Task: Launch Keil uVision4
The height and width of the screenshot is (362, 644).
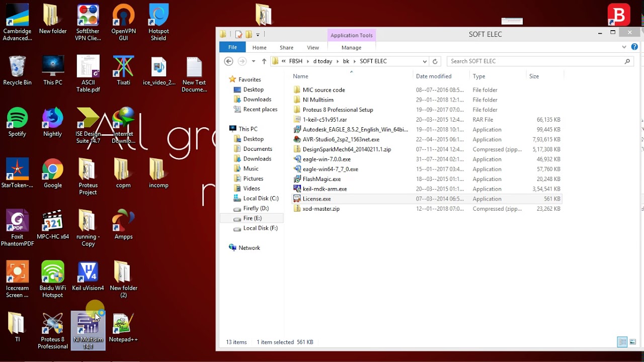Action: coord(88,276)
